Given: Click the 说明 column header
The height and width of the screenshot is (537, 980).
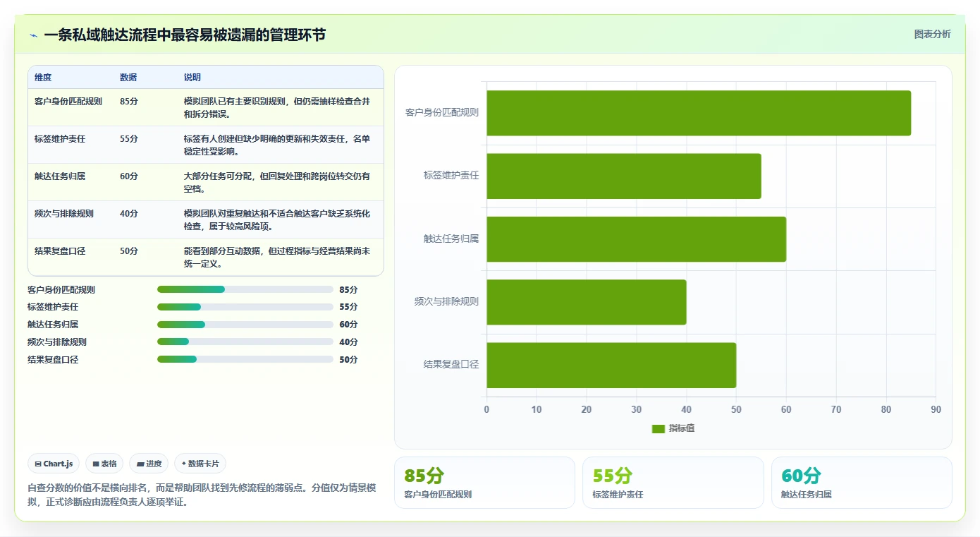Looking at the screenshot, I should tap(192, 78).
